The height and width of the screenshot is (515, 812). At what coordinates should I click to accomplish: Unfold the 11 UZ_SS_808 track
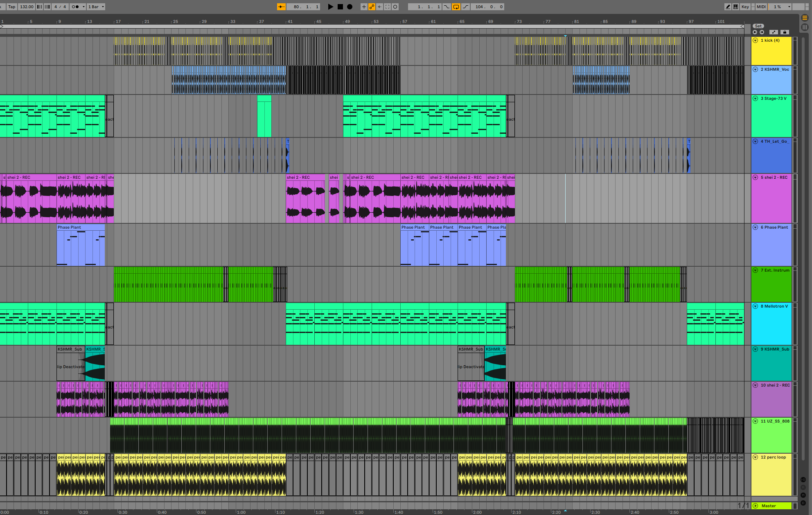(756, 421)
